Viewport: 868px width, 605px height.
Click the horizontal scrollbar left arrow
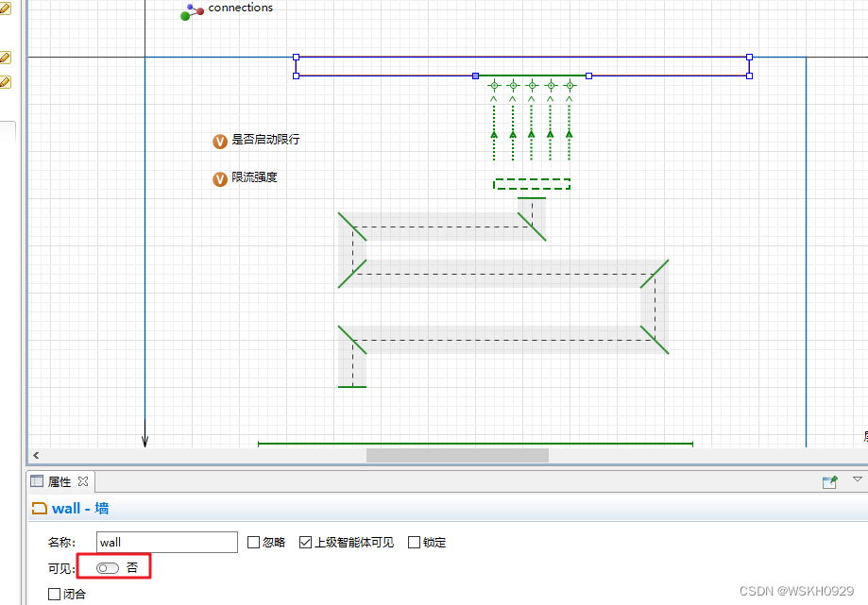(36, 455)
